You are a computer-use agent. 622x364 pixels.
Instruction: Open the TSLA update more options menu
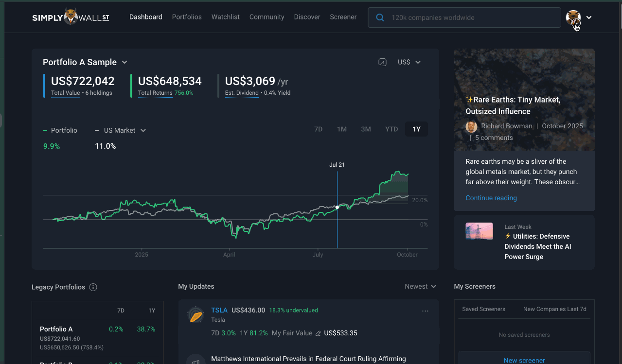426,311
